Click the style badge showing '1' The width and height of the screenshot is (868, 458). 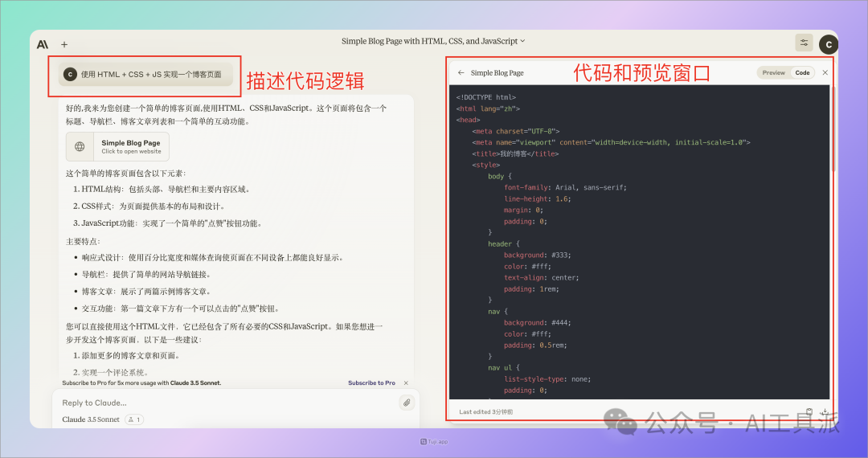pos(134,419)
